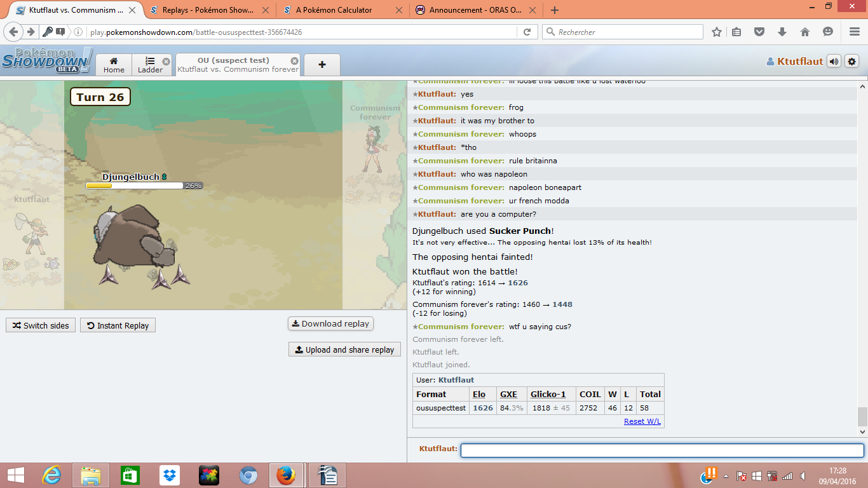Click Djungelbuch's 26% health bar
This screenshot has width=868, height=488.
tap(144, 186)
